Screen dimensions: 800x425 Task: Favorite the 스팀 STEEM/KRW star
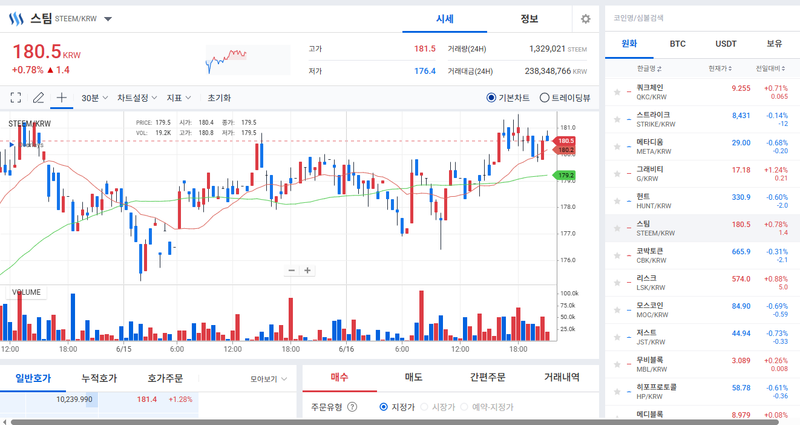pyautogui.click(x=617, y=228)
